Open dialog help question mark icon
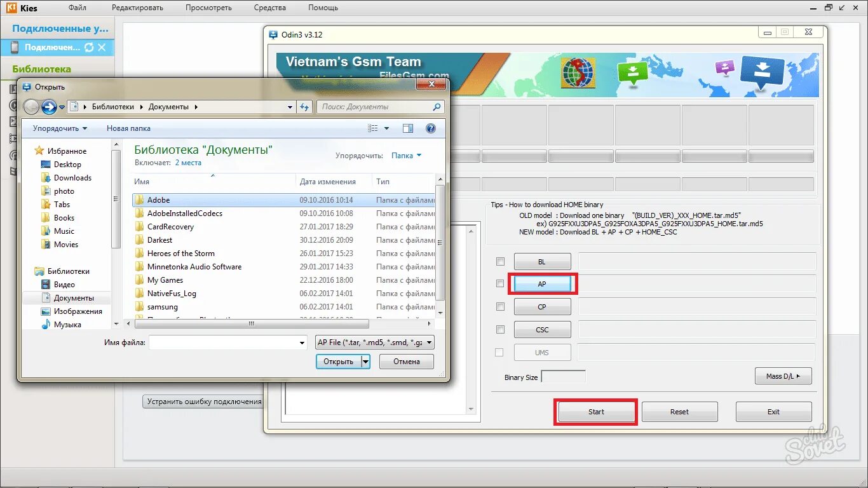Image resolution: width=868 pixels, height=488 pixels. (x=431, y=128)
